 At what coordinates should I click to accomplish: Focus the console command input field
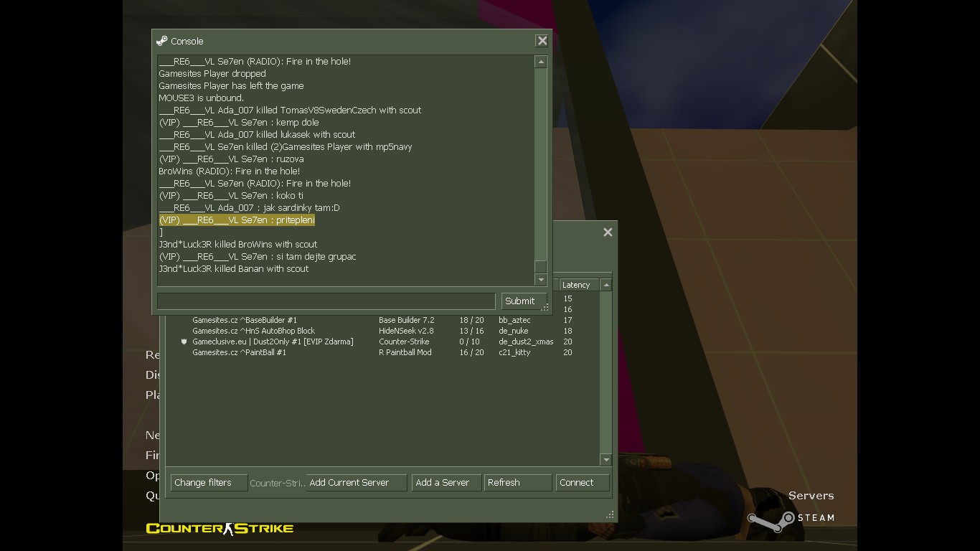(326, 301)
